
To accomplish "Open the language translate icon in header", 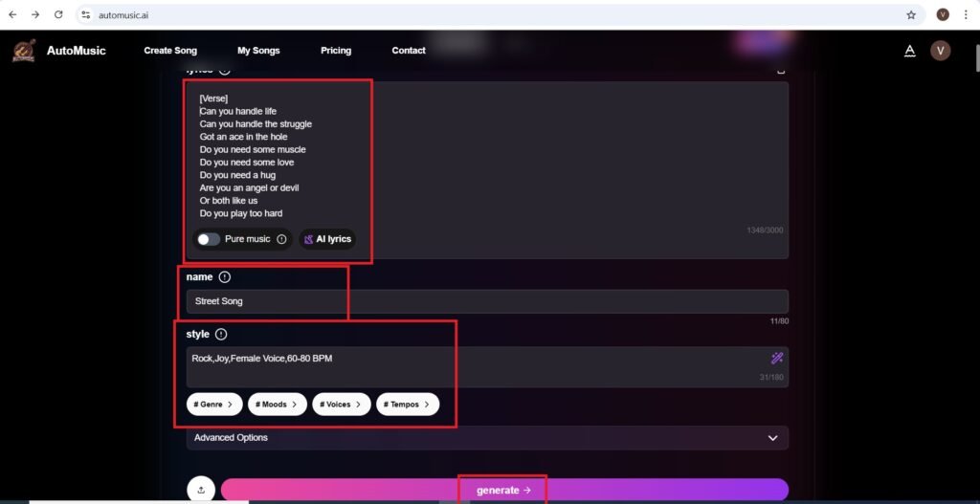I will tap(910, 51).
